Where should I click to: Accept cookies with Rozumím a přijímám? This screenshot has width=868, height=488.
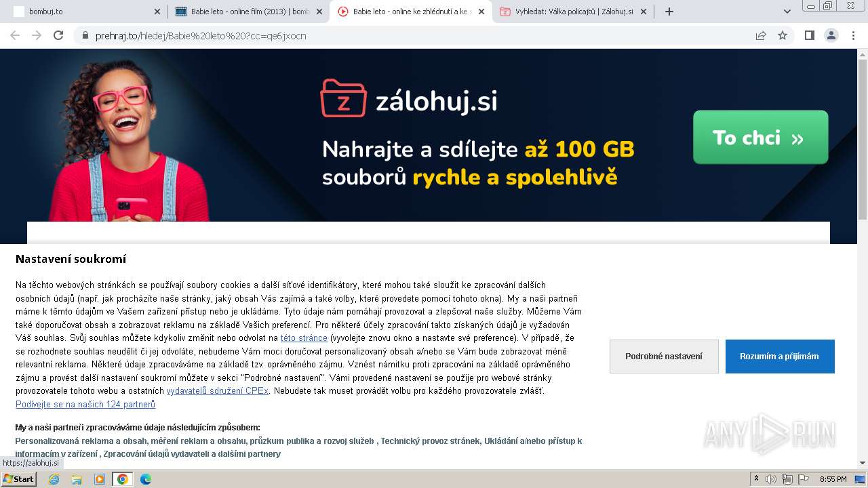click(x=780, y=357)
